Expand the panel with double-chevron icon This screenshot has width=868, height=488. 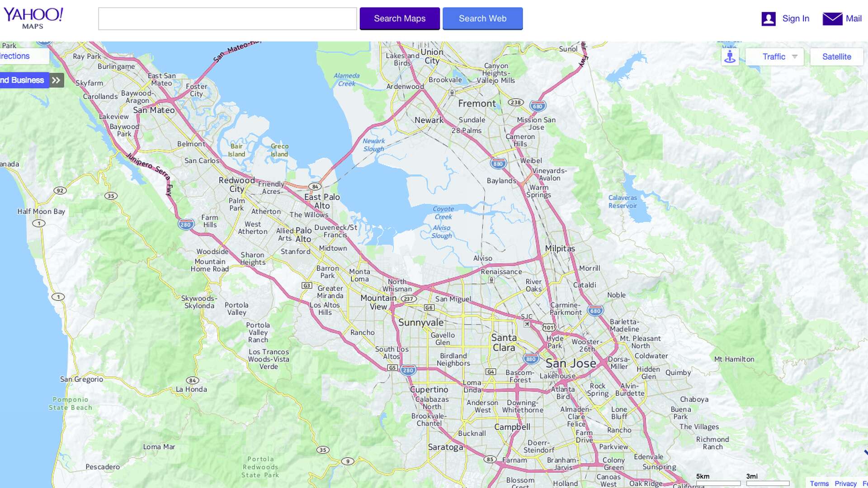pyautogui.click(x=56, y=80)
